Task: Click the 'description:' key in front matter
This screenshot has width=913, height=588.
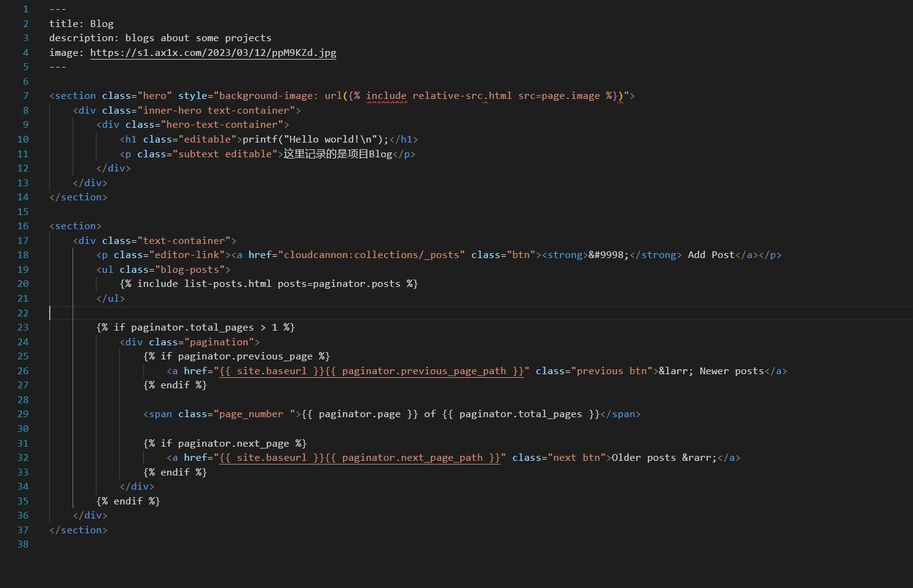Action: 84,38
